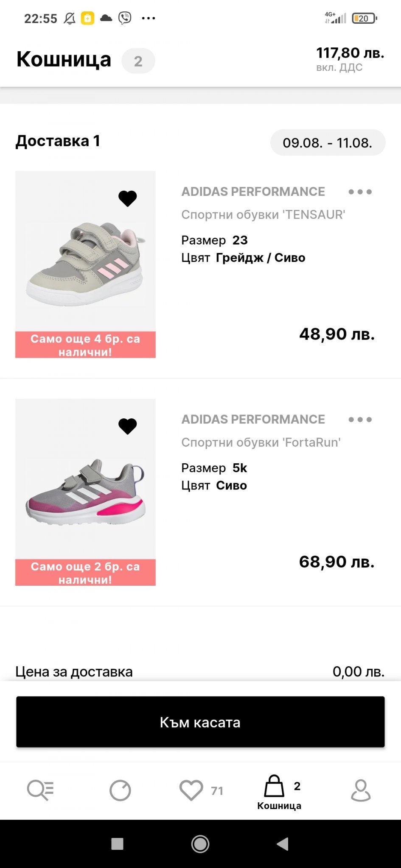This screenshot has width=401, height=868.
Task: Tap the Спортни обувки 'FortaRun' title
Action: 261,442
